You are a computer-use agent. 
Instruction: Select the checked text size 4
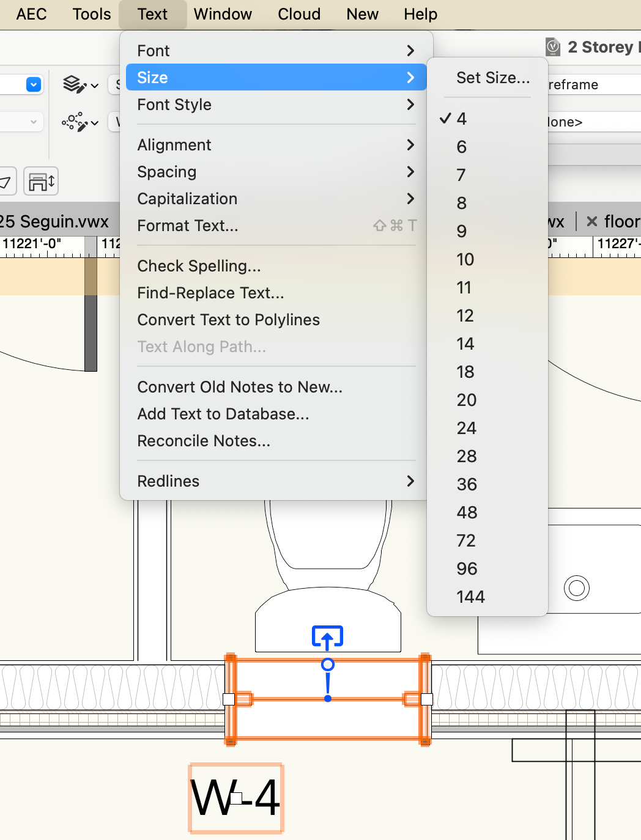[x=462, y=119]
